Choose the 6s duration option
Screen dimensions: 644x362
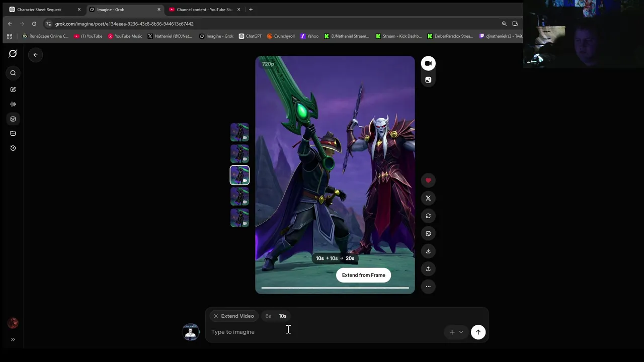268,316
